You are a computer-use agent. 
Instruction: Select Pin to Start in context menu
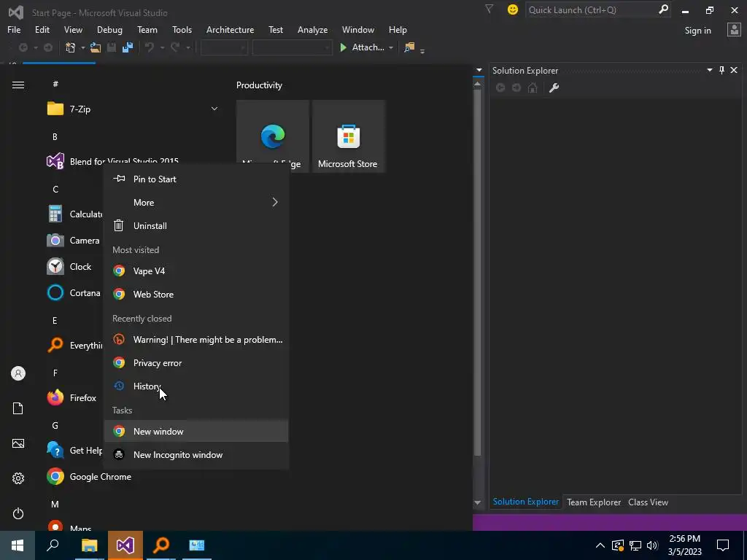coord(196,179)
